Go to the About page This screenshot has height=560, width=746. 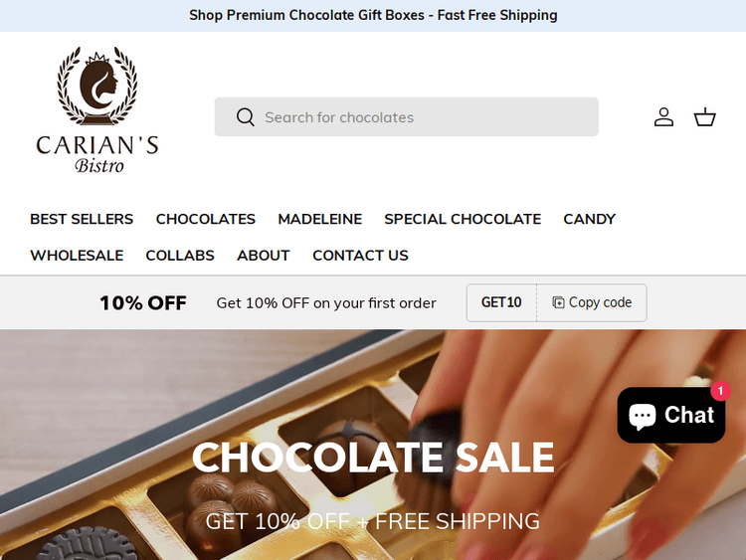tap(264, 256)
